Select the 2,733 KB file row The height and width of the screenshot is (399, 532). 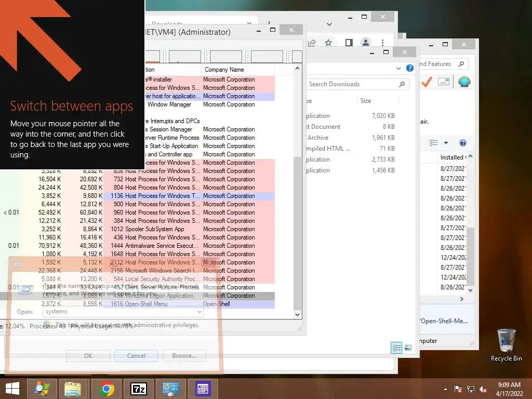(x=351, y=159)
